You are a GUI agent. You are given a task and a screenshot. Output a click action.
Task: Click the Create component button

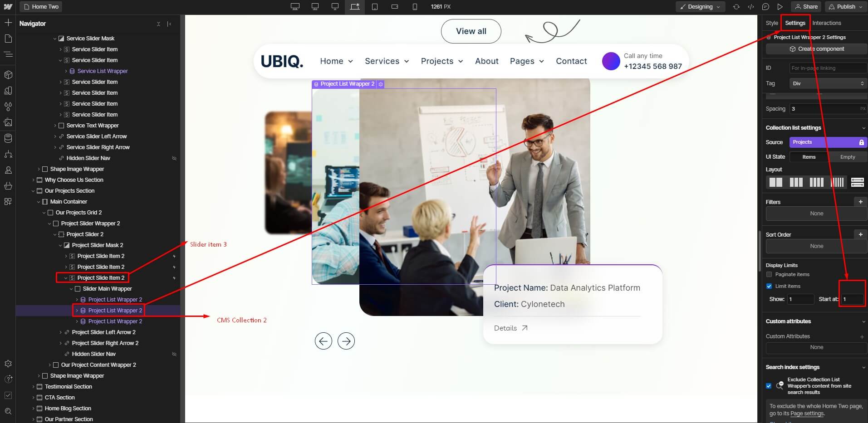point(816,49)
